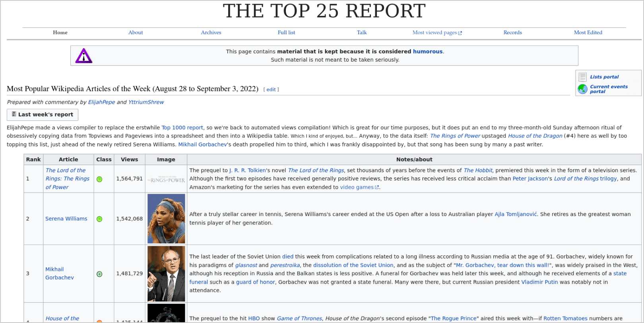Open the Peter Jackson link
This screenshot has height=323, width=644.
(x=530, y=179)
